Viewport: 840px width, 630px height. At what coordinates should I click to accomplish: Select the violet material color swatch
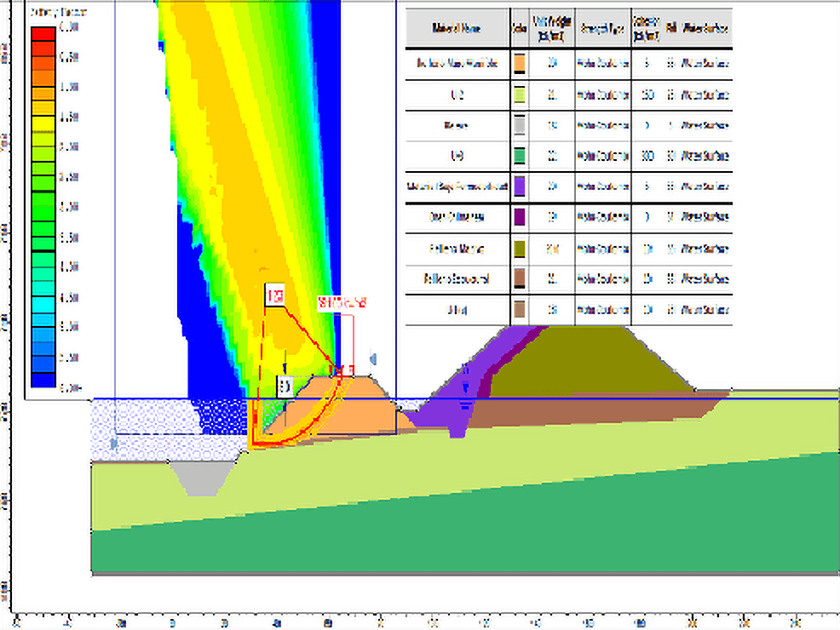coord(520,186)
